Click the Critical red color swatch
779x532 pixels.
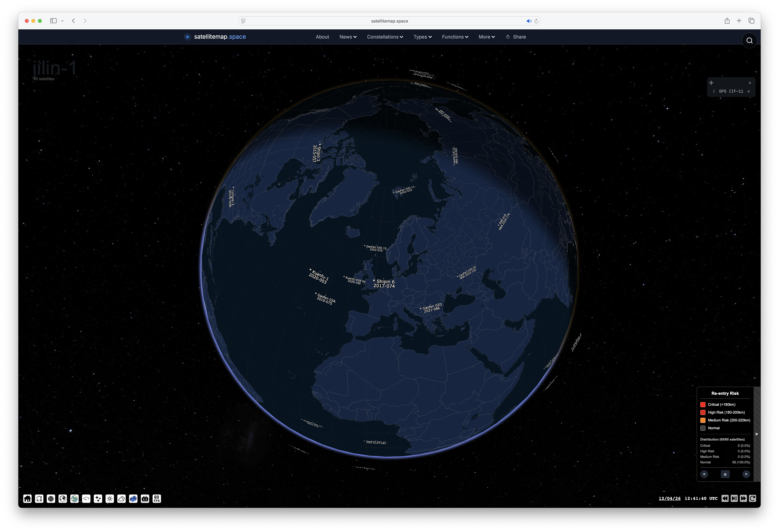703,404
